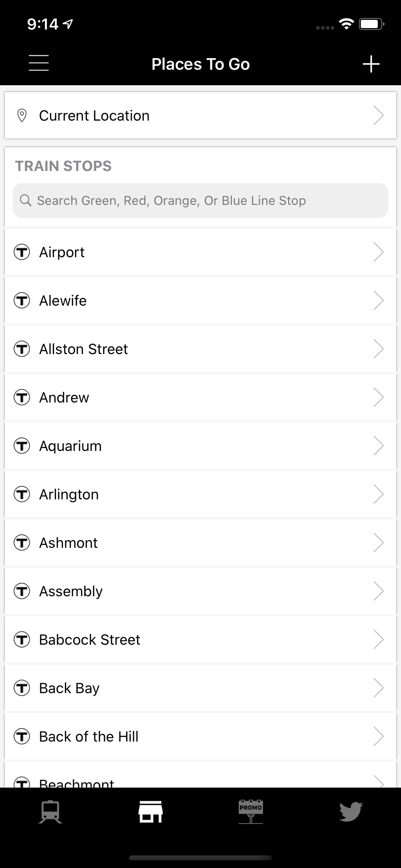Click the train stop search field
Image resolution: width=401 pixels, height=868 pixels.
[x=200, y=201]
